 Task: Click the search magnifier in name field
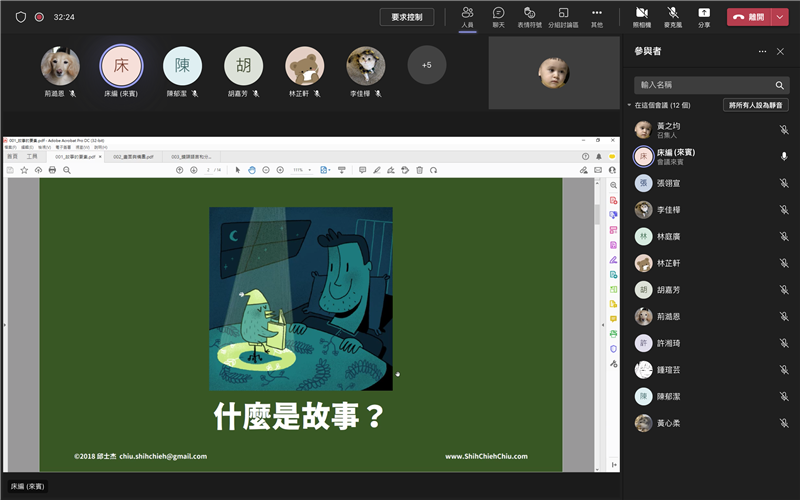(780, 85)
